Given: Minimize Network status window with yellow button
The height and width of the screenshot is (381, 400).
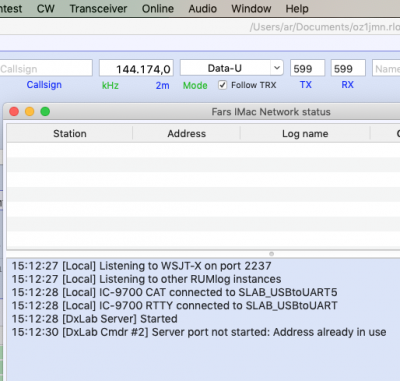Looking at the screenshot, I should tap(30, 111).
